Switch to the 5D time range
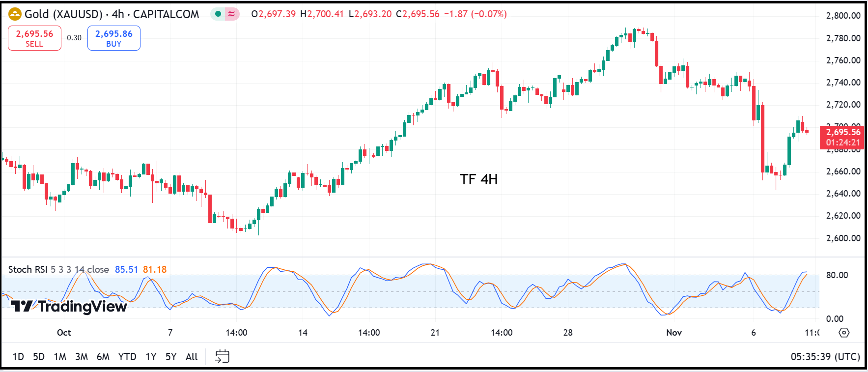This screenshot has width=868, height=372. pos(39,357)
